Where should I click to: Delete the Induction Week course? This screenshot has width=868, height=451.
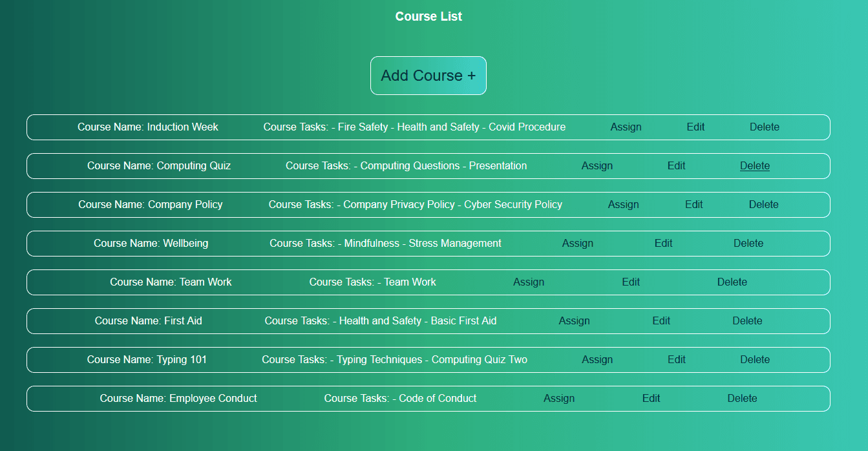[764, 127]
